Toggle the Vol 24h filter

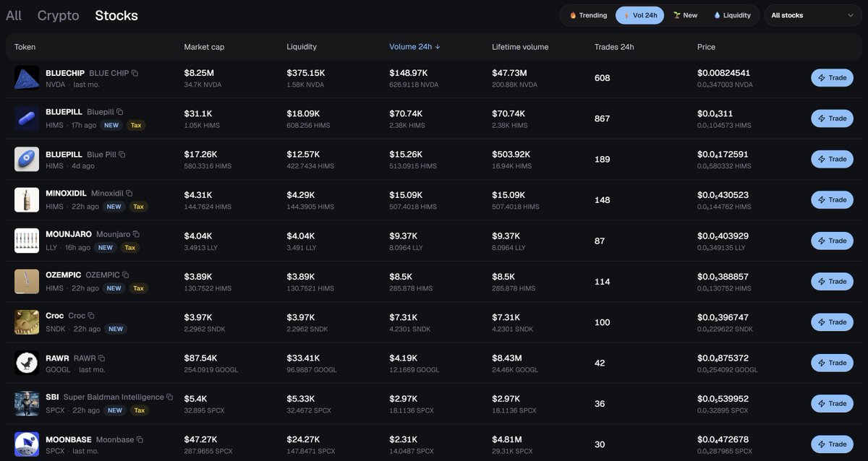(639, 15)
